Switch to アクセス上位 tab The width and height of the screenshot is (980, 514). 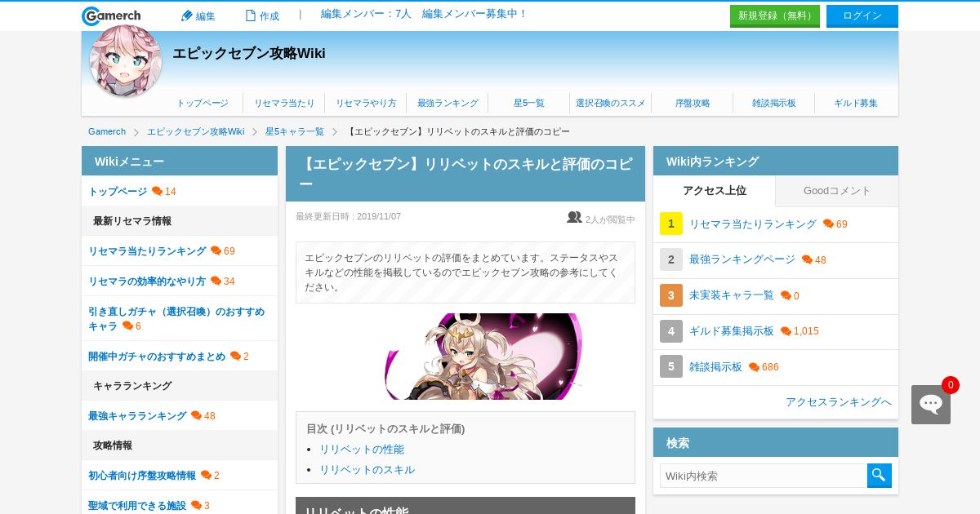click(715, 191)
